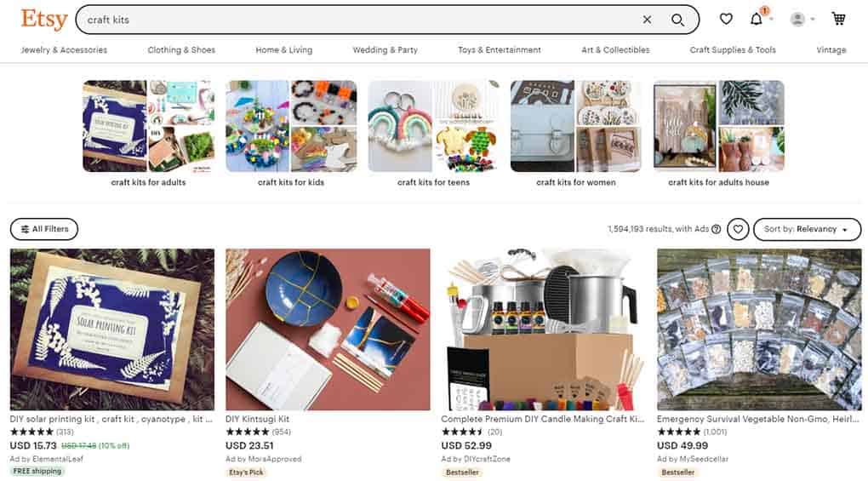Image resolution: width=868 pixels, height=481 pixels.
Task: Open the notifications bell icon
Action: point(757,20)
